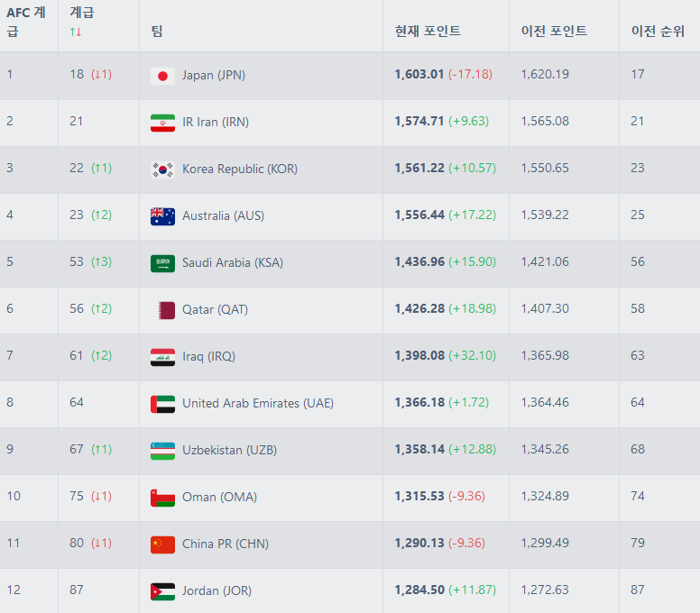Click the Saudi Arabia flag icon
Viewport: 700px width, 613px height.
pos(162,263)
